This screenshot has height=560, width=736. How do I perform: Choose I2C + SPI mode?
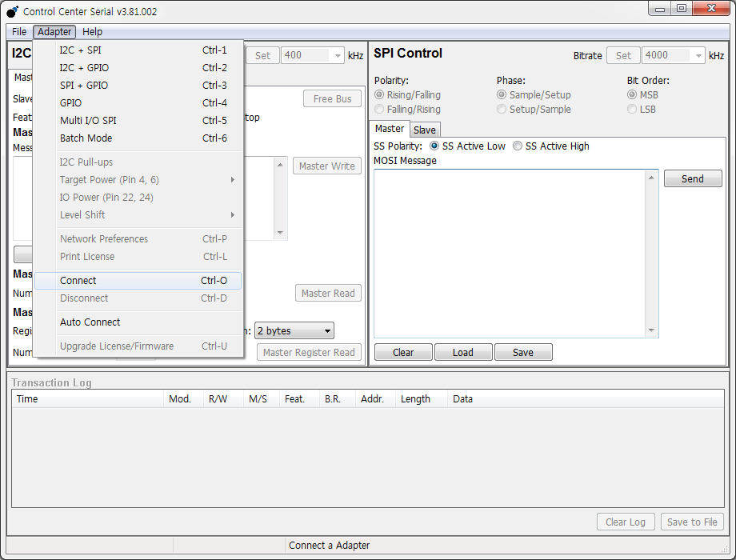[138, 50]
